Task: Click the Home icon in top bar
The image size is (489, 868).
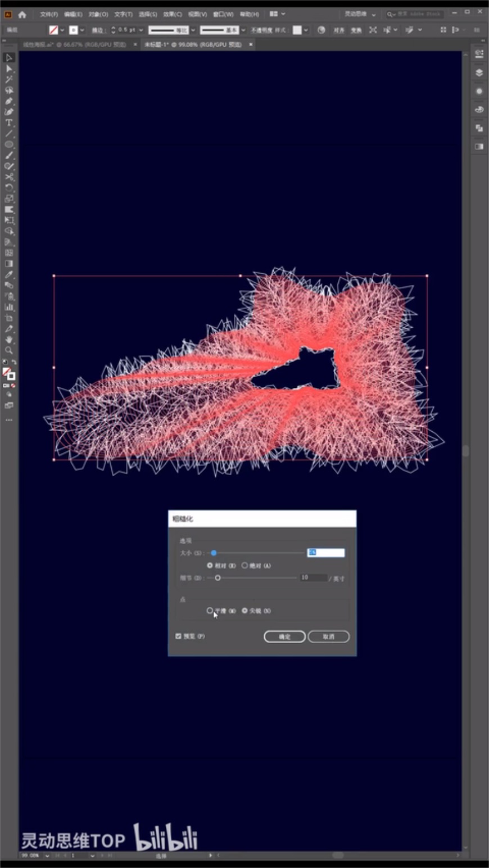Action: (22, 14)
